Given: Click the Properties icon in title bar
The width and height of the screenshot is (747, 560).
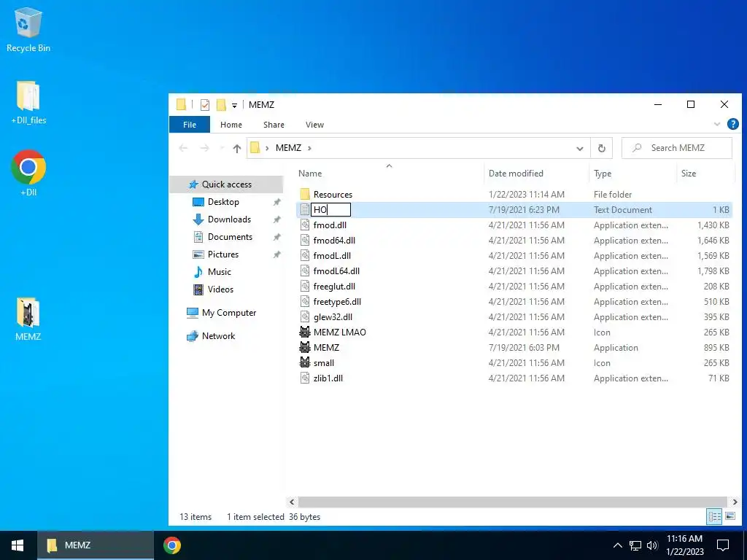Looking at the screenshot, I should click(205, 105).
